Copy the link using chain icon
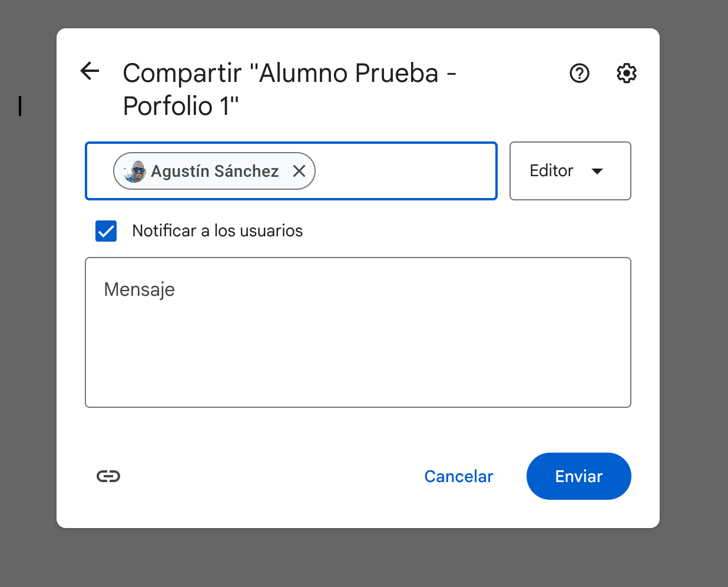This screenshot has width=728, height=587. (108, 476)
